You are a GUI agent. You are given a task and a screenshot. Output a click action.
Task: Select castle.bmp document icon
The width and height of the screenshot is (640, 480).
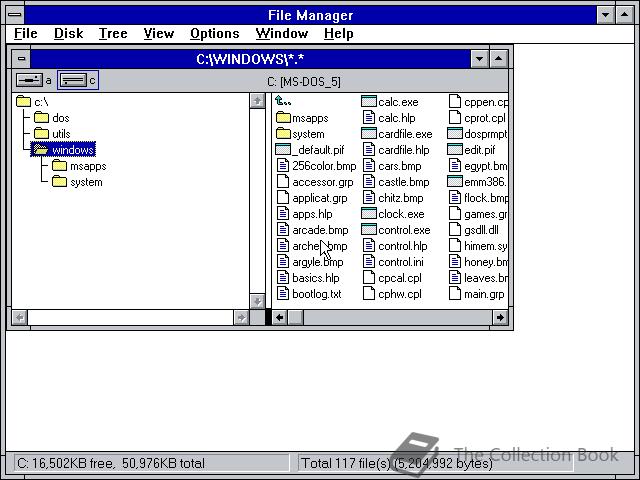369,182
